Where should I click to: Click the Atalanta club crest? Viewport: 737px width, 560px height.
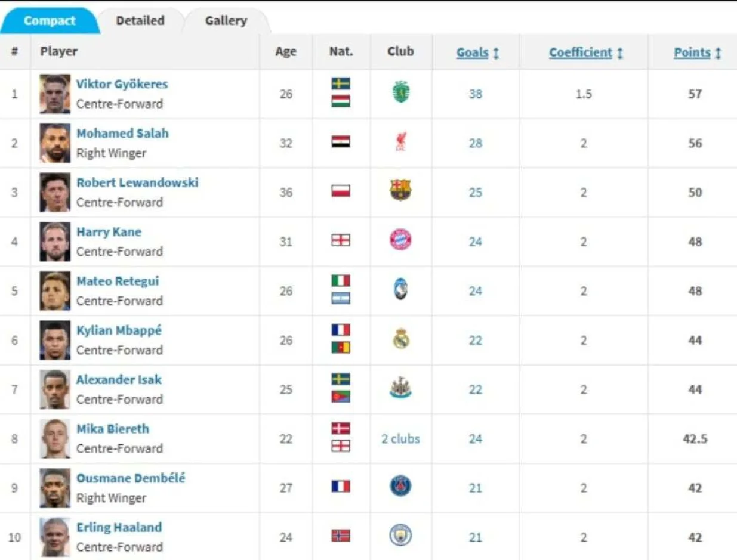400,290
